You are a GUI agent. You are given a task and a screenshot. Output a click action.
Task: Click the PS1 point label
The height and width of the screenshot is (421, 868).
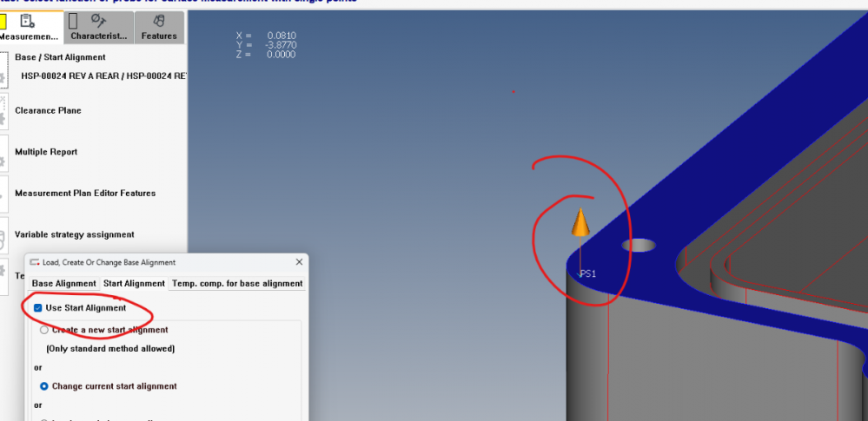pos(588,273)
